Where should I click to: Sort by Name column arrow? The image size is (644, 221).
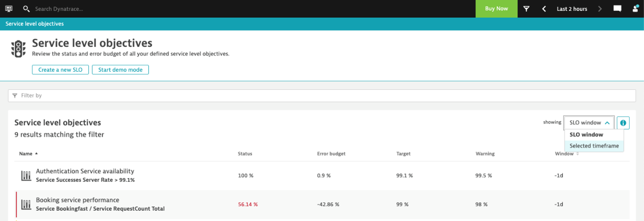pyautogui.click(x=36, y=153)
